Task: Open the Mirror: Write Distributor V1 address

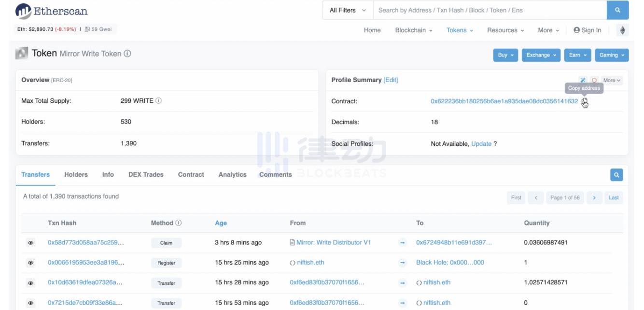Action: [334, 242]
